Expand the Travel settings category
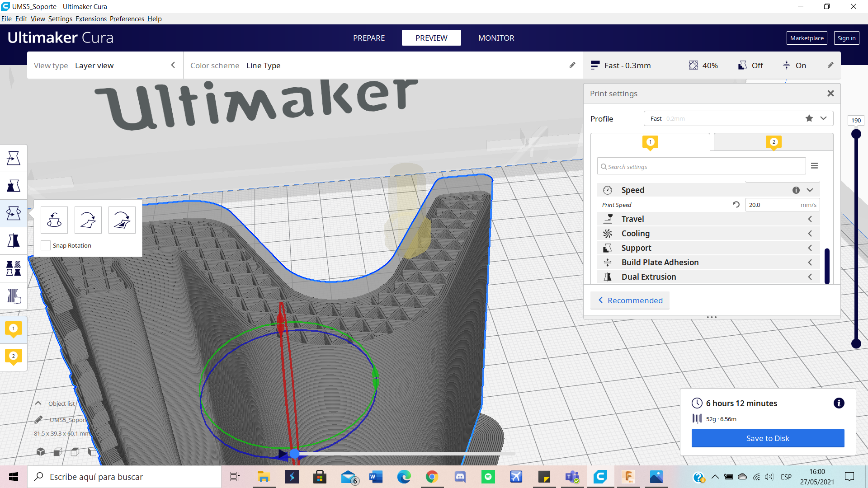 click(708, 219)
